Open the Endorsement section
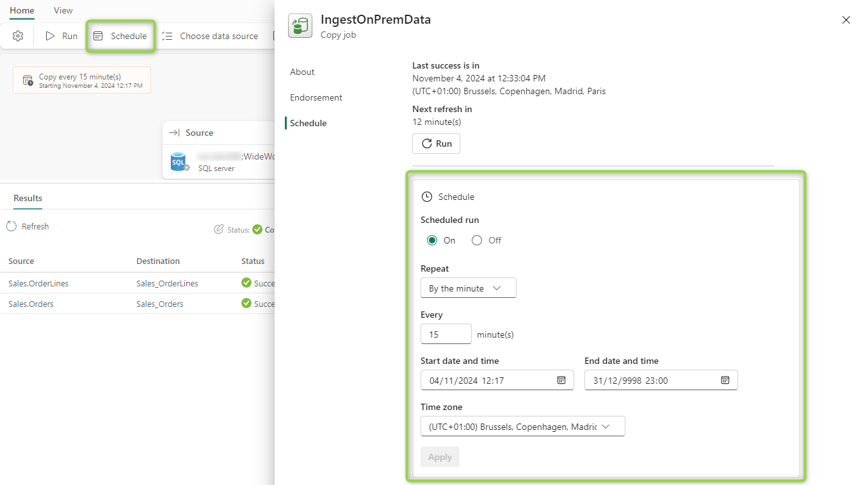 (316, 97)
